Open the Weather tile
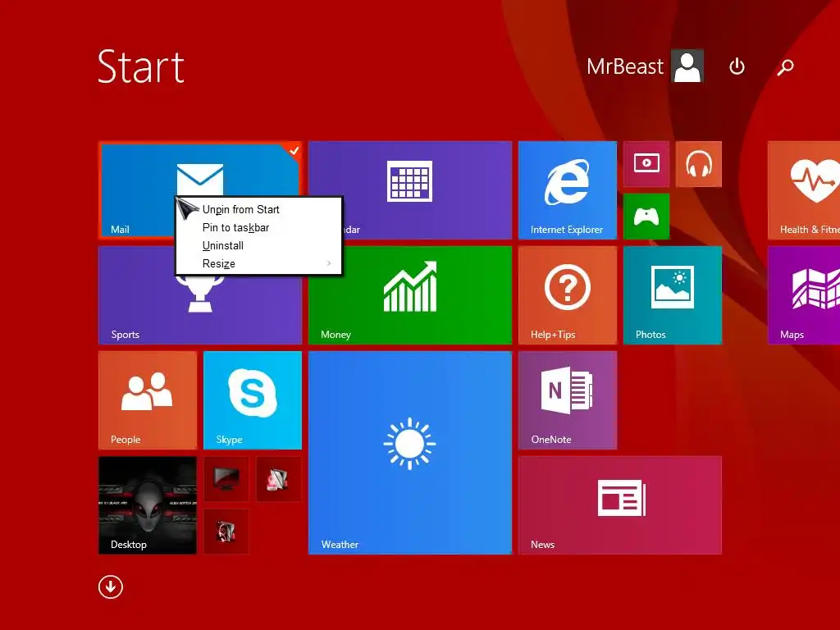 point(410,453)
